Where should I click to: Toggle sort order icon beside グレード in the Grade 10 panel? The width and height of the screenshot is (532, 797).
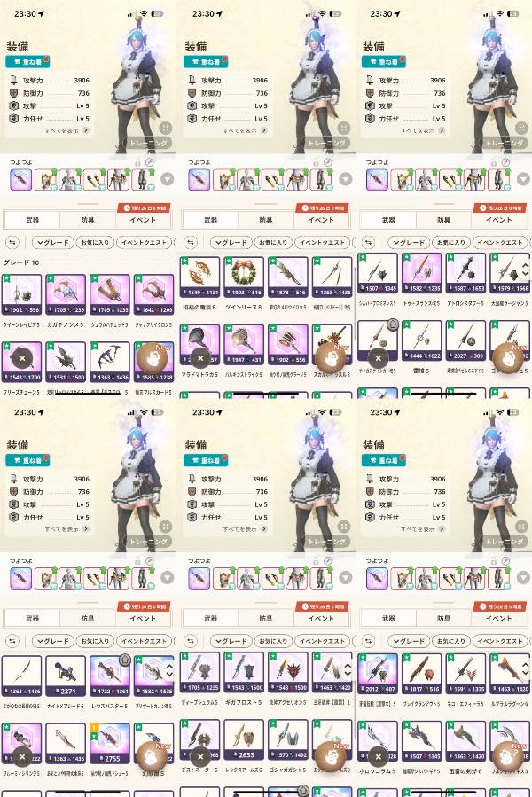pos(12,242)
